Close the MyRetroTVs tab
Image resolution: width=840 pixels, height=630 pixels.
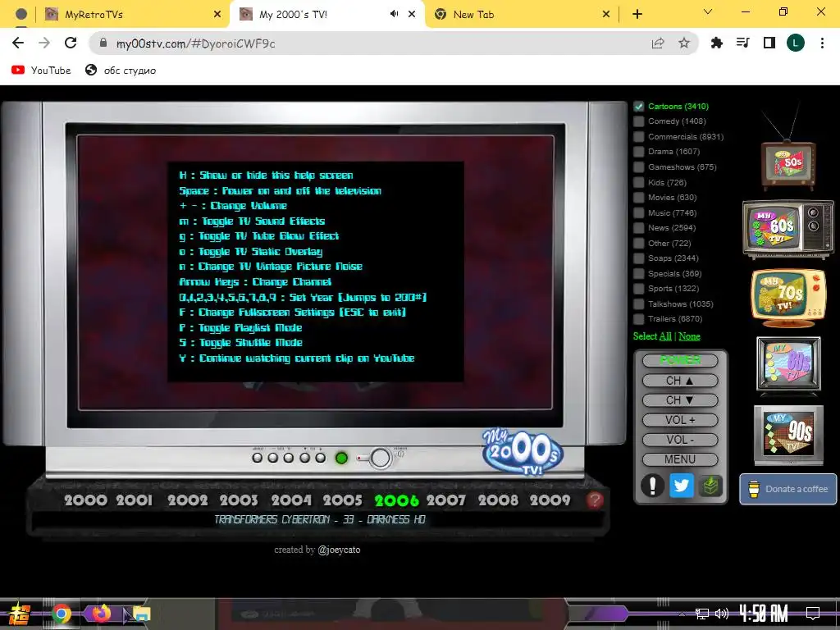pyautogui.click(x=217, y=15)
